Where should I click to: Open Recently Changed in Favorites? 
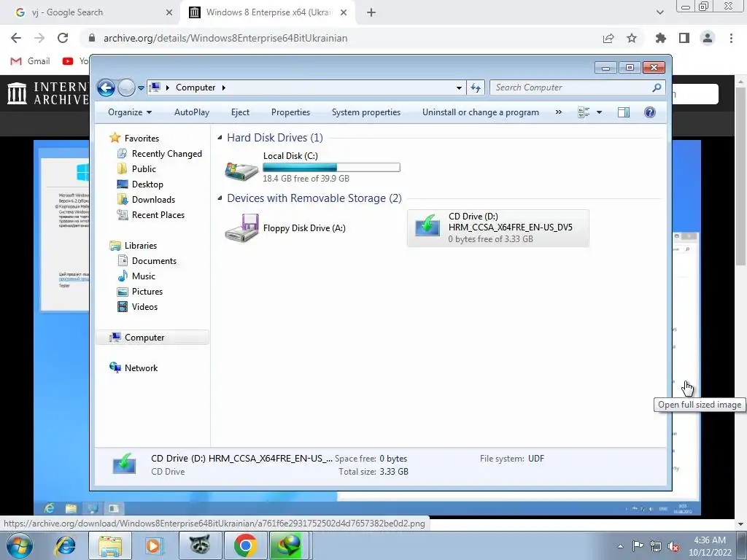167,153
